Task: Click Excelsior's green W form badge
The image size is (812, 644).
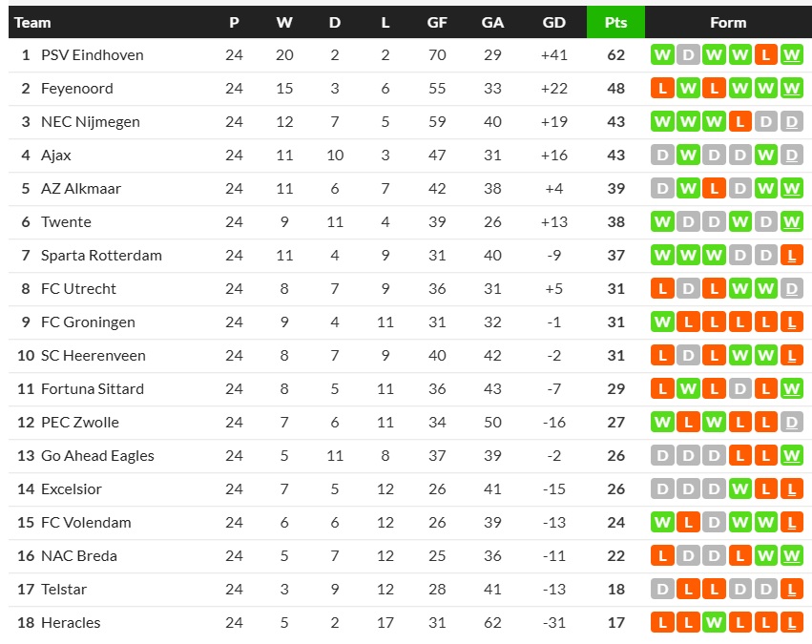Action: 739,489
